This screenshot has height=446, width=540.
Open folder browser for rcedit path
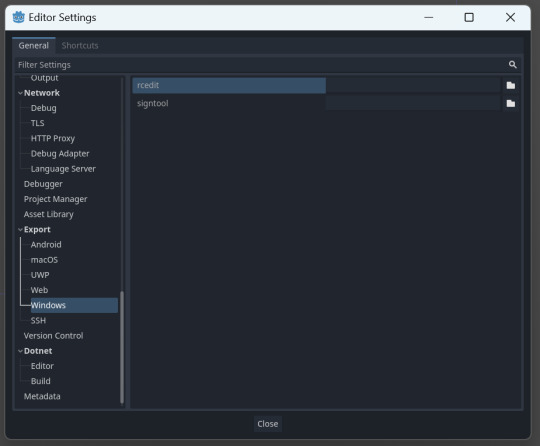click(x=511, y=85)
